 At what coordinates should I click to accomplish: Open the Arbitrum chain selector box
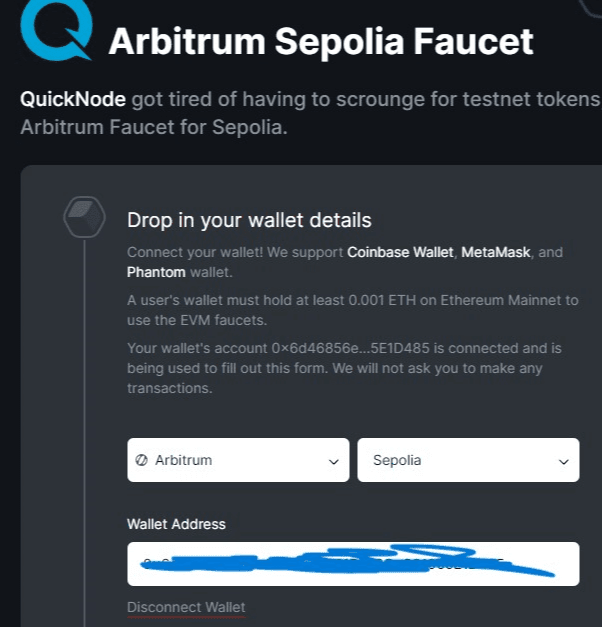[238, 461]
